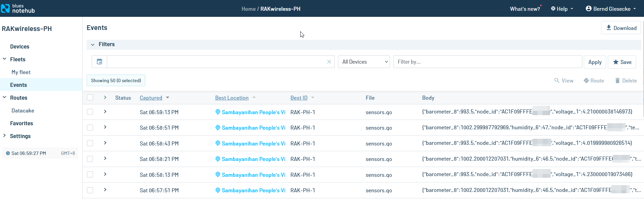The image size is (644, 199).
Task: Click the Filter by text field
Action: pos(487,62)
